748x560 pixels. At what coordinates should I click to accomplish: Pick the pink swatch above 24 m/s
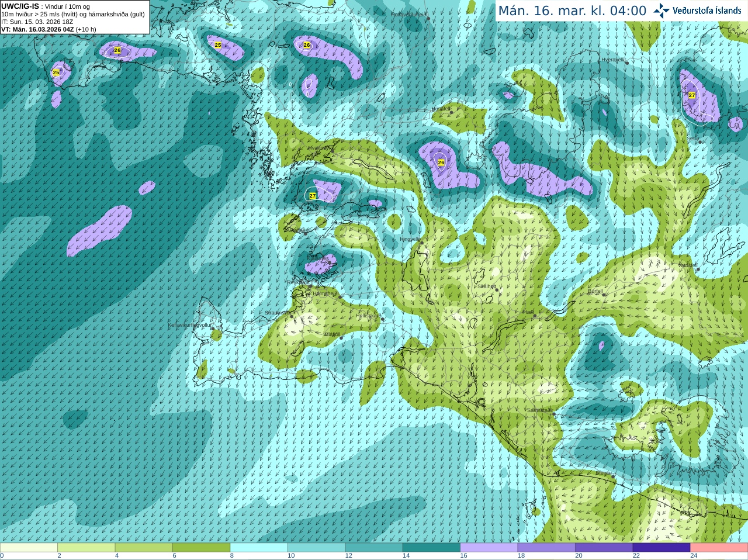click(x=719, y=548)
